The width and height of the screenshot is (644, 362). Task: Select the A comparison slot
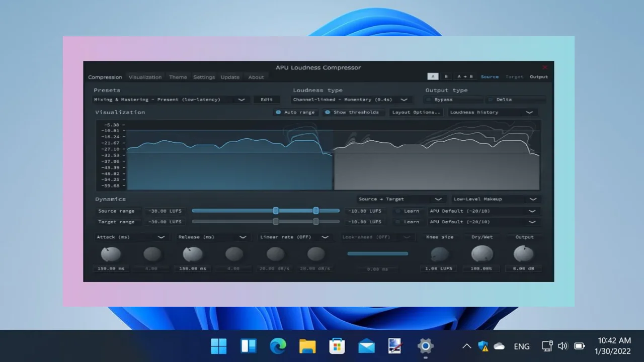click(x=433, y=76)
